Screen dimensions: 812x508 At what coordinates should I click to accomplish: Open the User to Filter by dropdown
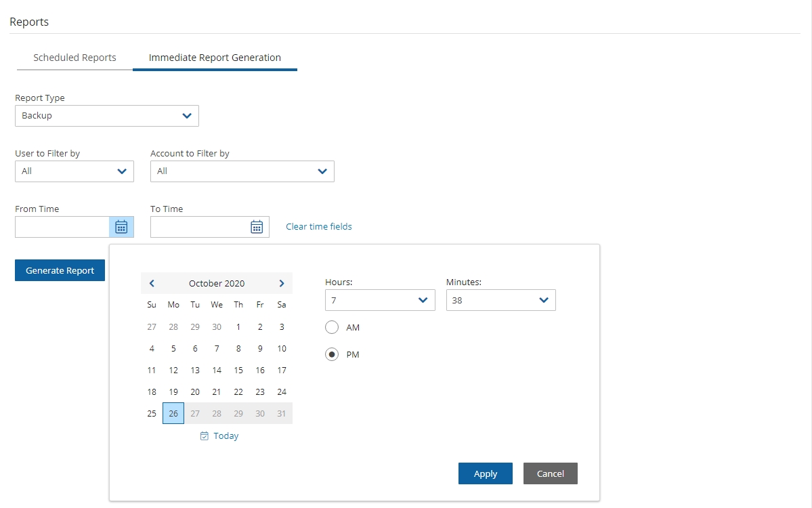point(74,171)
